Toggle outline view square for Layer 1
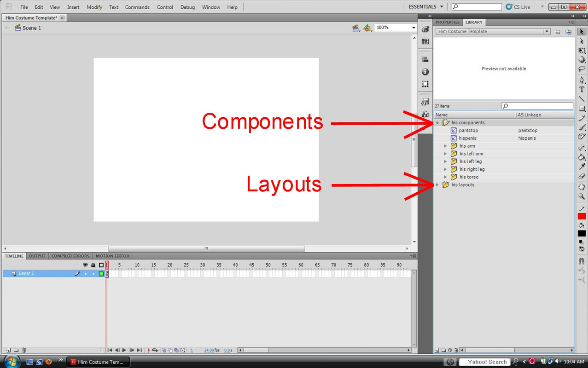Viewport: 588px width, 368px height. [101, 274]
